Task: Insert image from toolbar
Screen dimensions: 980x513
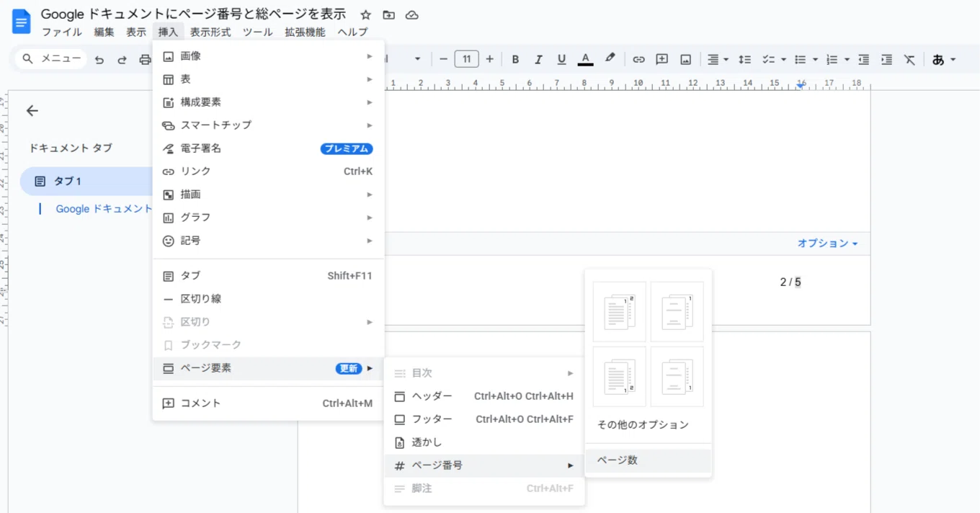Action: 686,59
